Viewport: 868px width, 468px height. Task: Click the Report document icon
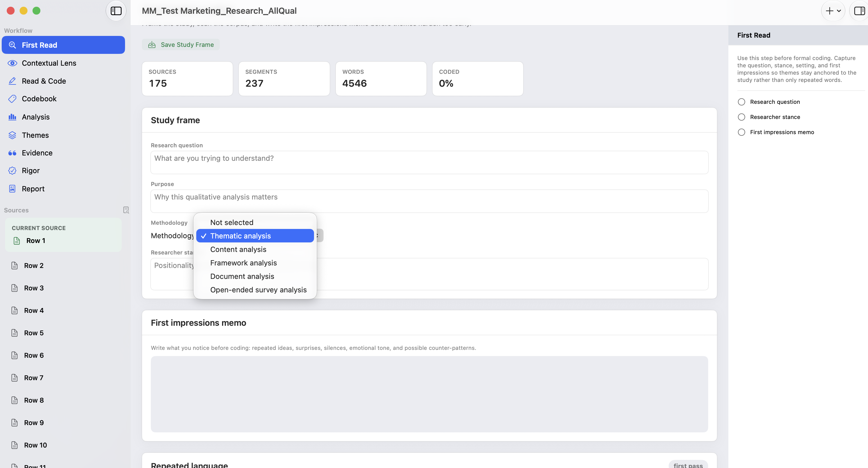point(12,189)
